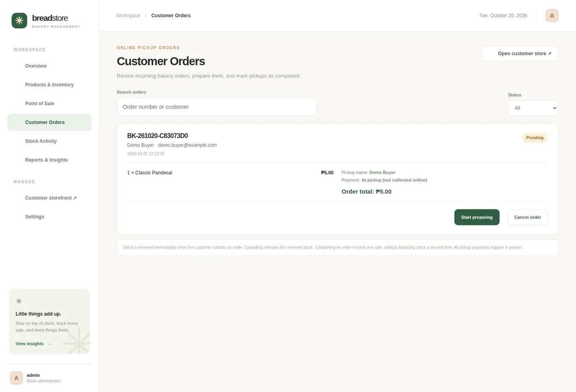Click the breadstore asterisk logo icon
Viewport: 576px width, 392px height.
(x=19, y=21)
